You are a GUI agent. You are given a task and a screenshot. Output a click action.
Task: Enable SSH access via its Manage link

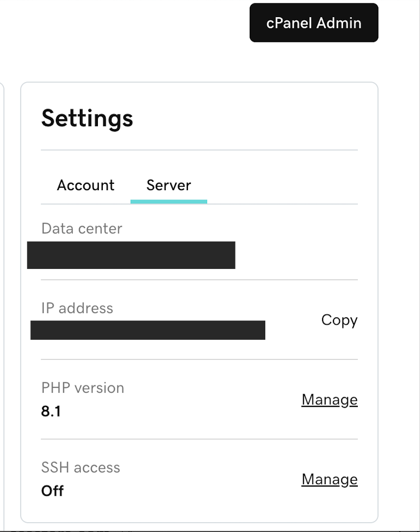[329, 479]
